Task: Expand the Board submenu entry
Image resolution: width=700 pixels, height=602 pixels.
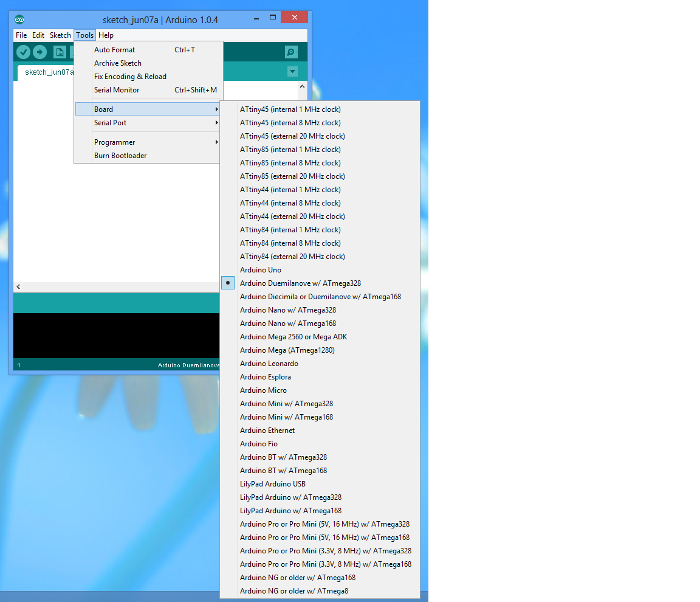Action: [148, 109]
